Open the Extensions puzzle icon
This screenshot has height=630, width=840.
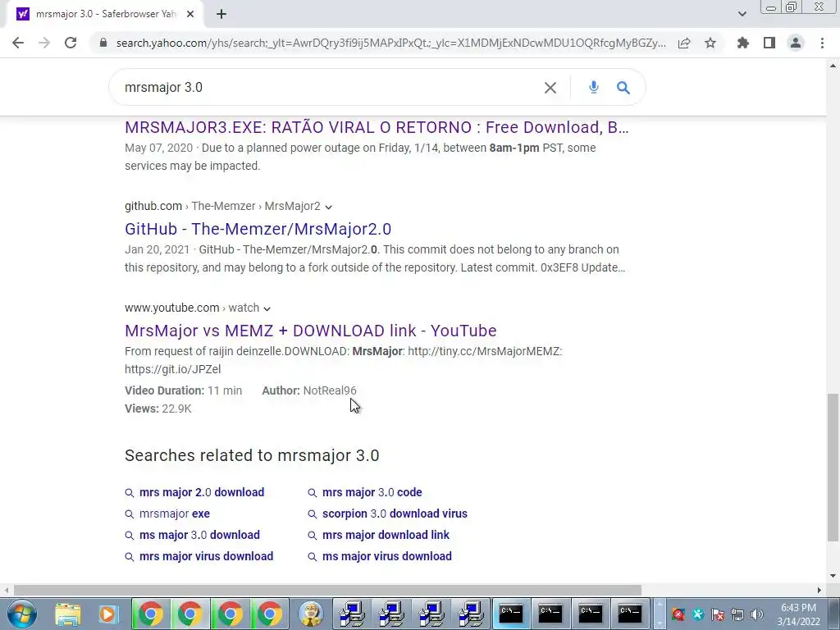(743, 43)
